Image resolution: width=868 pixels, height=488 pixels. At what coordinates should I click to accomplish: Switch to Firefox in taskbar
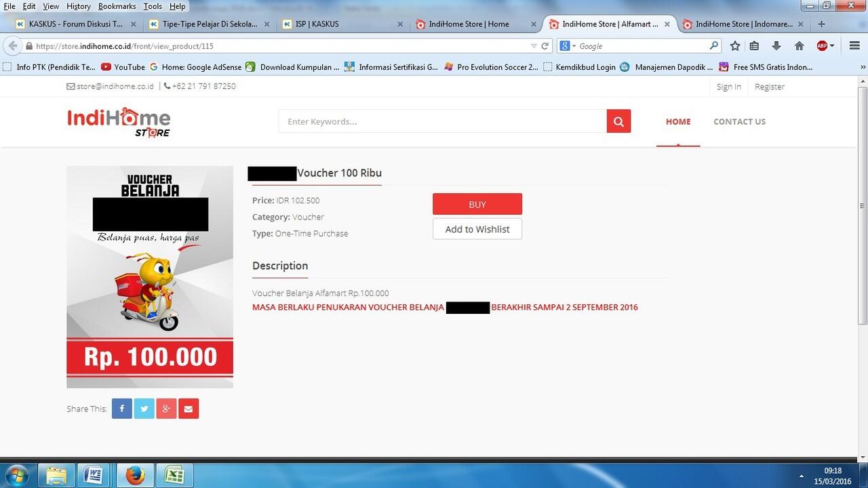135,475
